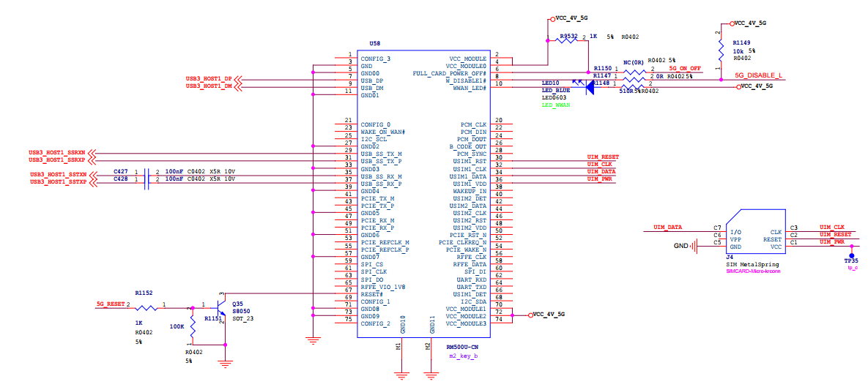The width and height of the screenshot is (868, 387).
Task: Click the ground symbol below Q35 emitter
Action: coord(224,364)
